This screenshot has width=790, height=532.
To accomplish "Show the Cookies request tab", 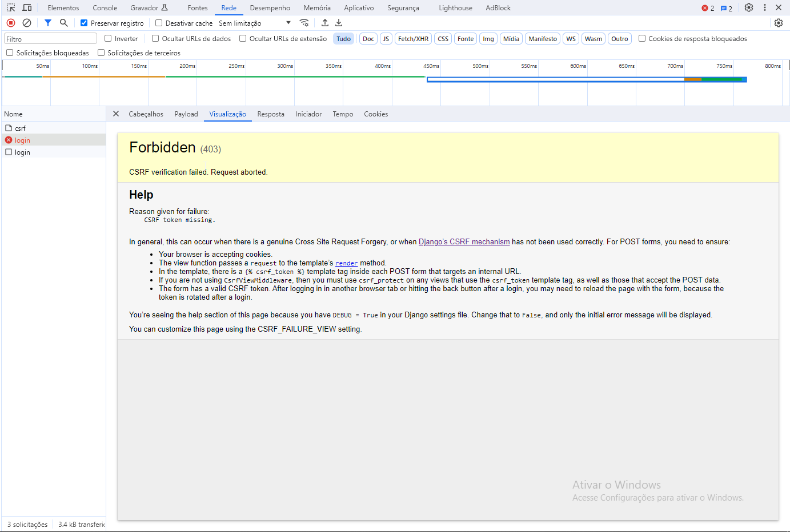I will 376,114.
